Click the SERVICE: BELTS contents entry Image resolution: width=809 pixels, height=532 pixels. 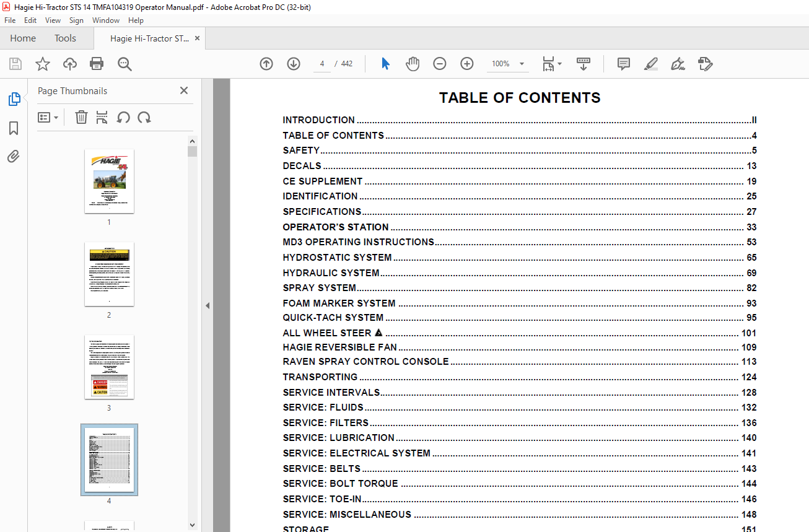click(520, 469)
